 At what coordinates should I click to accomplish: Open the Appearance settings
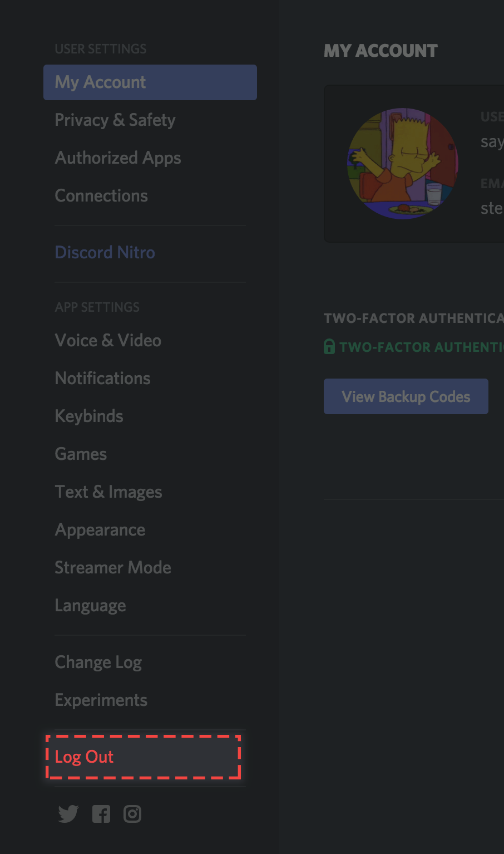(x=100, y=529)
